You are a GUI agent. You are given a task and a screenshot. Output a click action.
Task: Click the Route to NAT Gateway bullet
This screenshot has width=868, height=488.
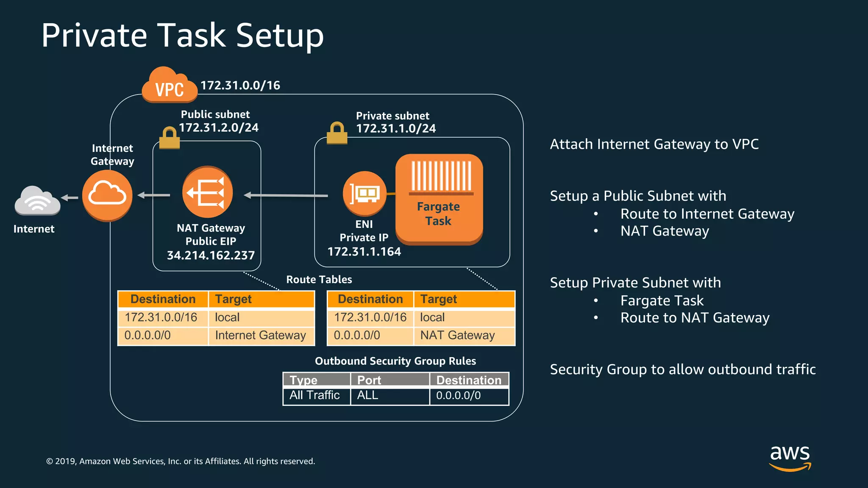(x=695, y=318)
